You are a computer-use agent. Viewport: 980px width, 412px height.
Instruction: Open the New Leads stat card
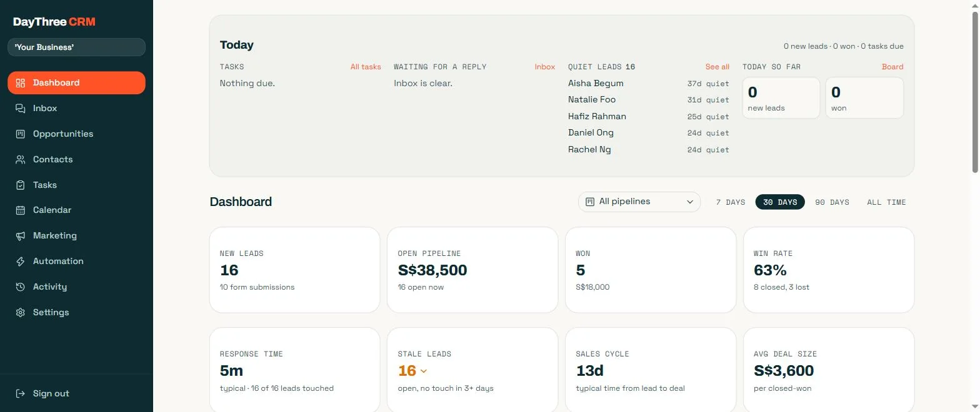click(x=294, y=270)
